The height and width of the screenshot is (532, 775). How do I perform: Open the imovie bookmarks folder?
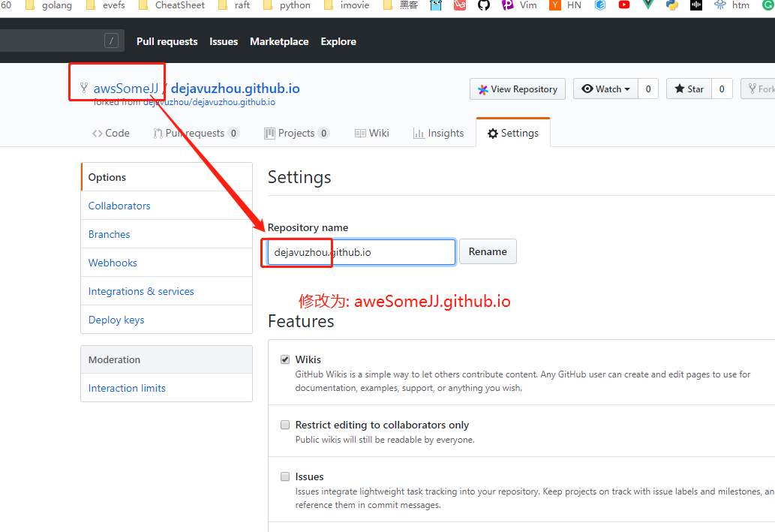(x=347, y=5)
